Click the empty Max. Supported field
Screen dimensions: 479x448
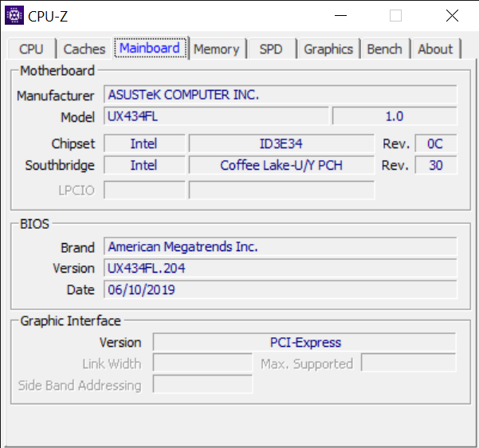click(408, 363)
